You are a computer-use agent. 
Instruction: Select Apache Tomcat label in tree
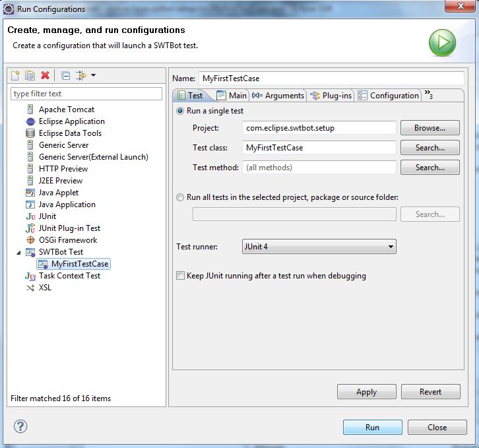(x=67, y=110)
